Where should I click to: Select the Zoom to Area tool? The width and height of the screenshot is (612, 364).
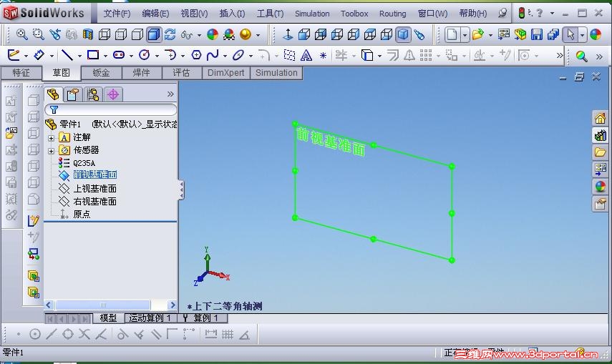click(38, 35)
